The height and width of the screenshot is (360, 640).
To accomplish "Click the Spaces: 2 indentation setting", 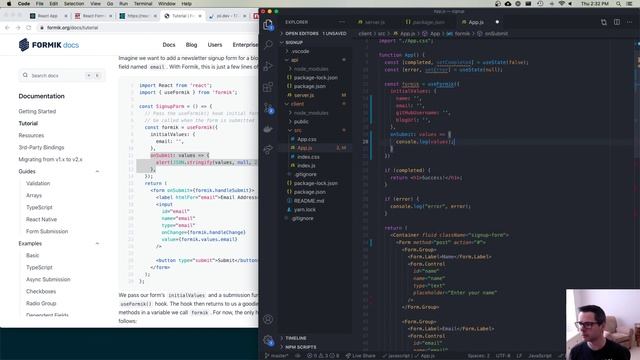I will pos(478,356).
